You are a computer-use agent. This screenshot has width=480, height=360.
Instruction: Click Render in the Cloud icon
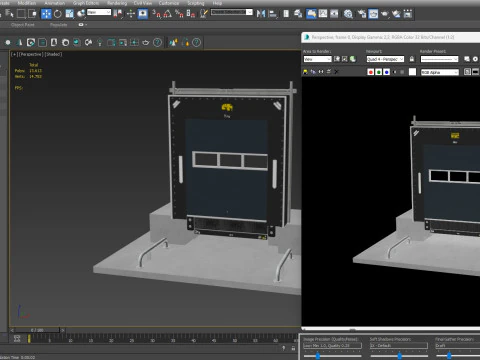(x=396, y=14)
